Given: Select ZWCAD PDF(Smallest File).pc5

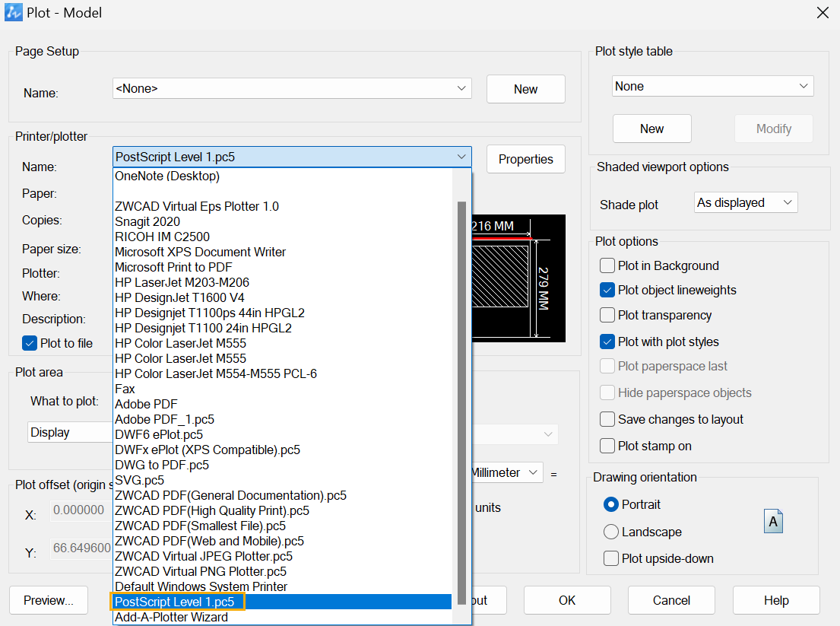Looking at the screenshot, I should click(x=283, y=526).
